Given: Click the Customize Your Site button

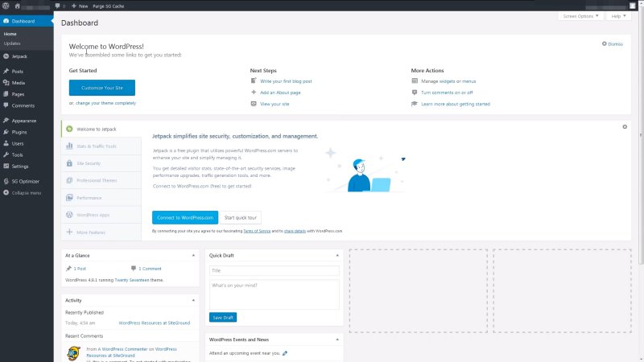Looking at the screenshot, I should click(102, 88).
